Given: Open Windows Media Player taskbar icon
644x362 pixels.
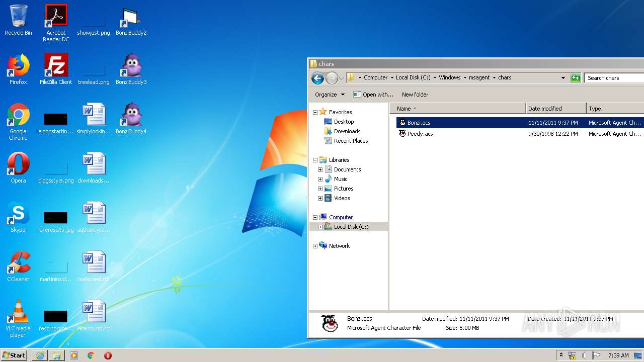Looking at the screenshot, I should 74,355.
